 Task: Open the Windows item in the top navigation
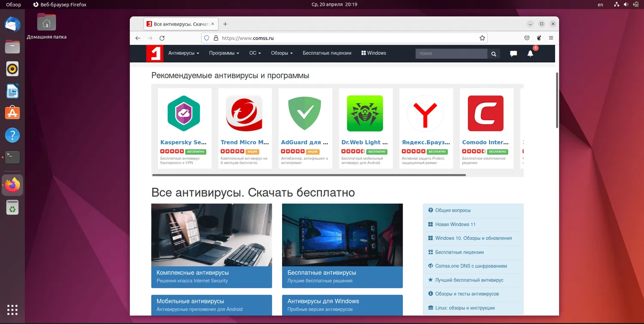[374, 53]
